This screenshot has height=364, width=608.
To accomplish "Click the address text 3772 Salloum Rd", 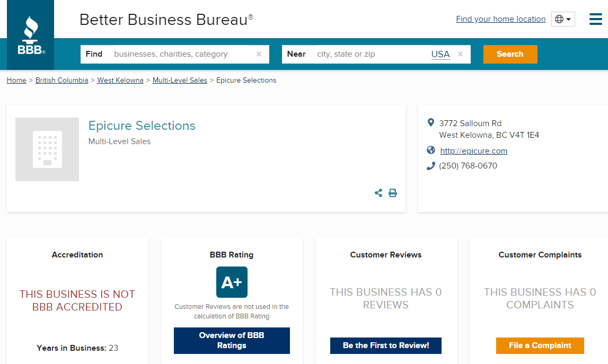I will coord(470,123).
